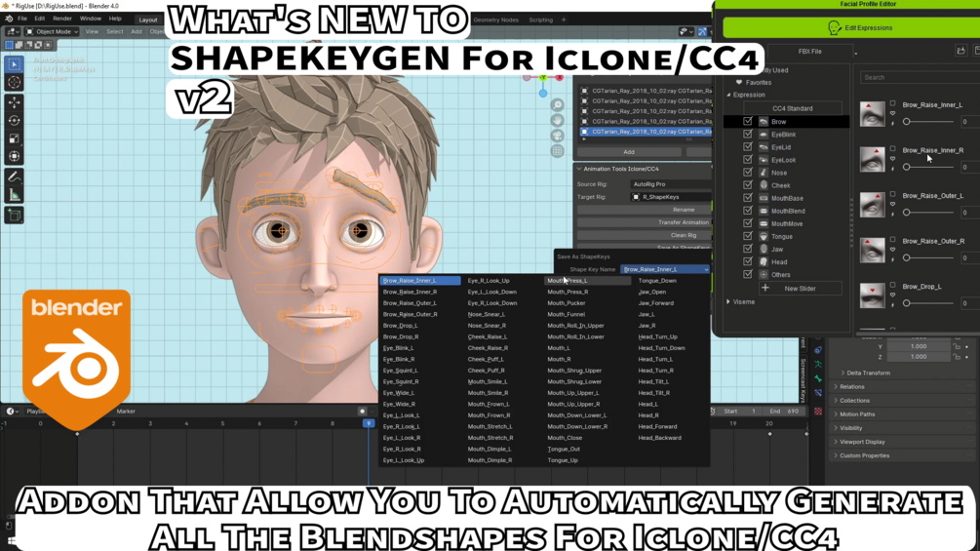Collapse the Animation Tools Iclone/CC4 panel
This screenshot has height=551, width=980.
coord(579,169)
